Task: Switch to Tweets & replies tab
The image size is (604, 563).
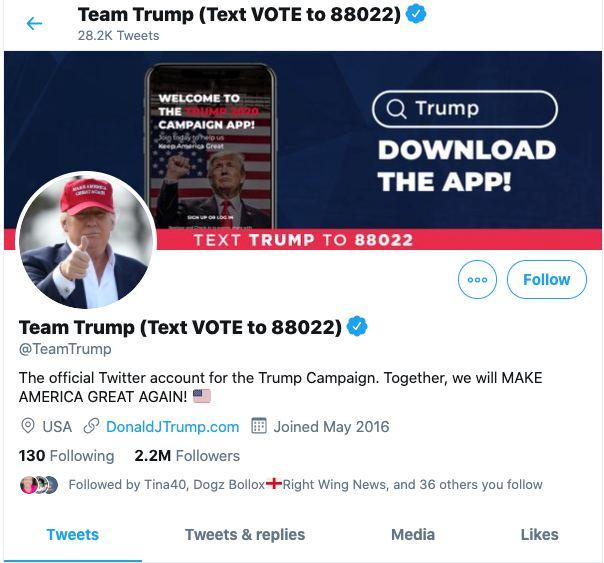Action: tap(245, 534)
